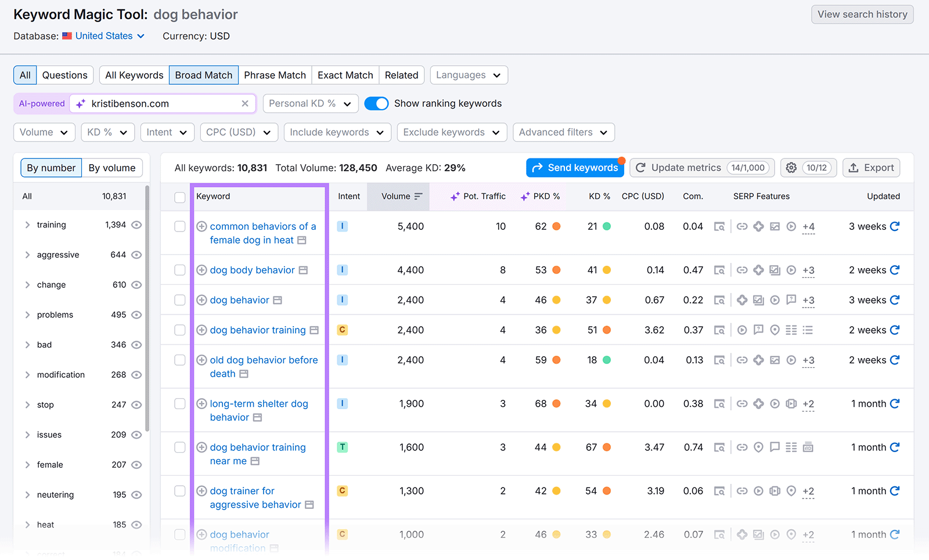Check the checkbox for "dog body behavior"
929x560 pixels.
click(179, 270)
